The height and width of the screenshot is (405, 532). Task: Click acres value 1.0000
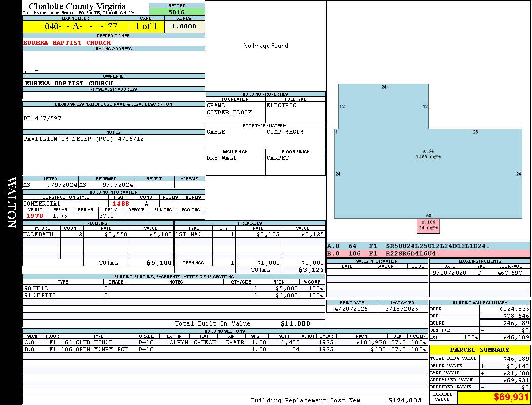click(x=183, y=26)
